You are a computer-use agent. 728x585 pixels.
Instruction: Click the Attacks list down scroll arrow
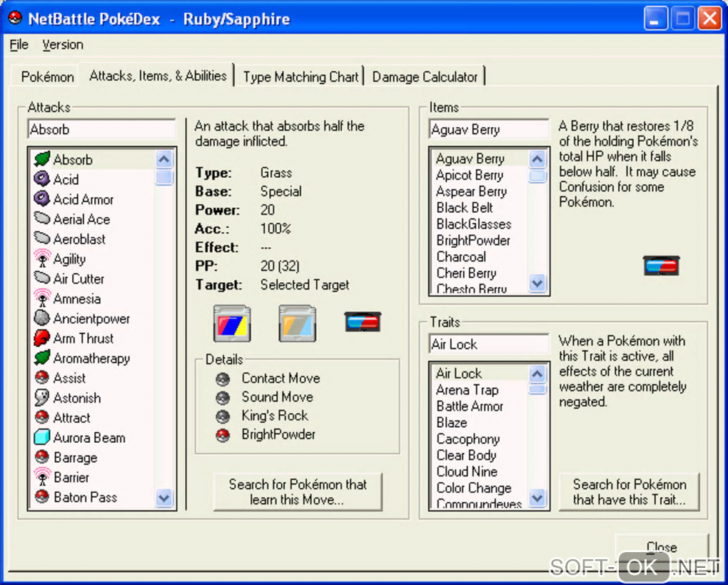coord(164,498)
